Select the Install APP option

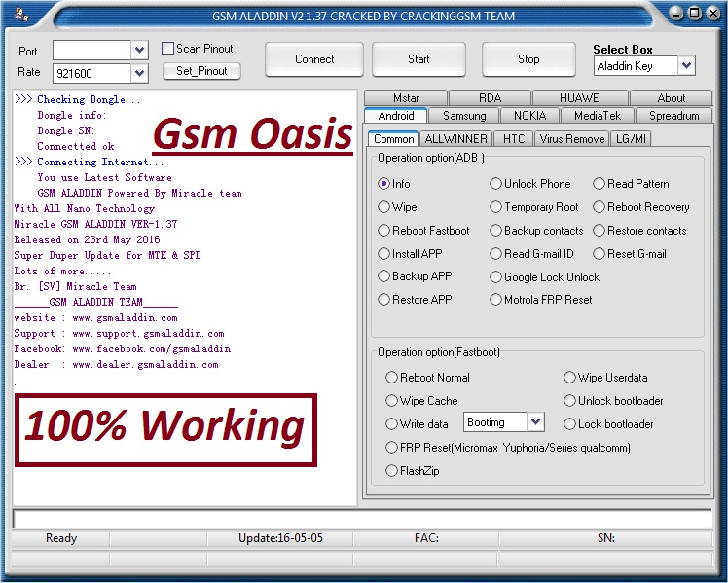tap(383, 253)
